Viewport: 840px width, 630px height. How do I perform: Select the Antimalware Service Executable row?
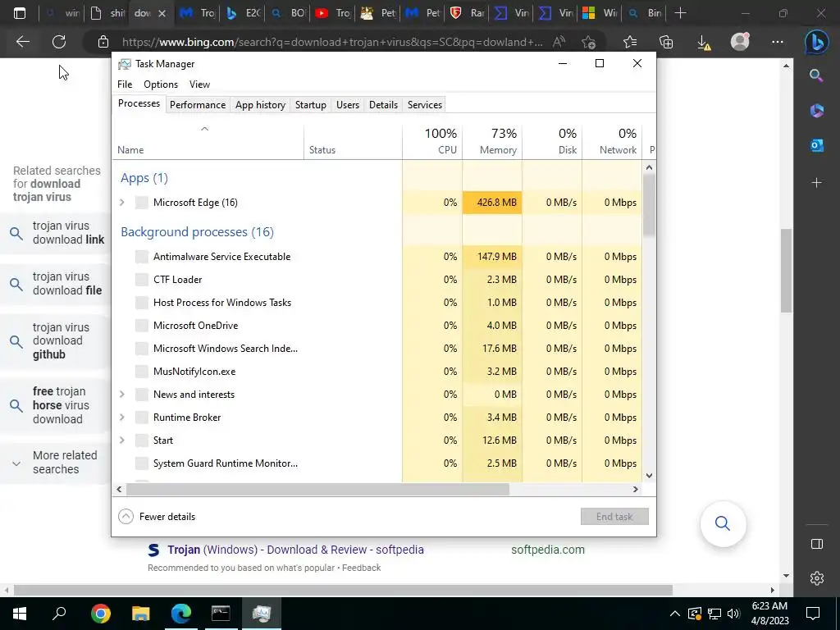(x=377, y=257)
